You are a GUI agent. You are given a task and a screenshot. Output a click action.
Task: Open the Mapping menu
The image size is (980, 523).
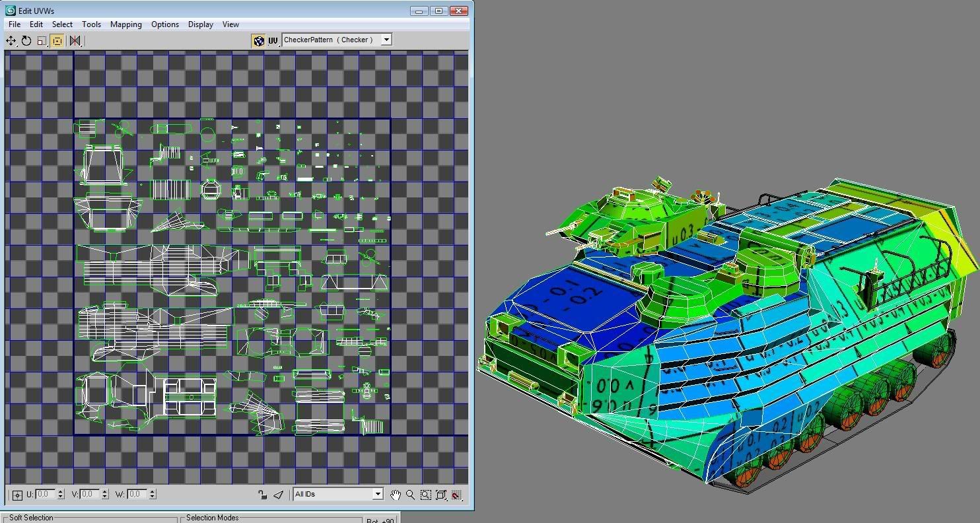pyautogui.click(x=125, y=24)
